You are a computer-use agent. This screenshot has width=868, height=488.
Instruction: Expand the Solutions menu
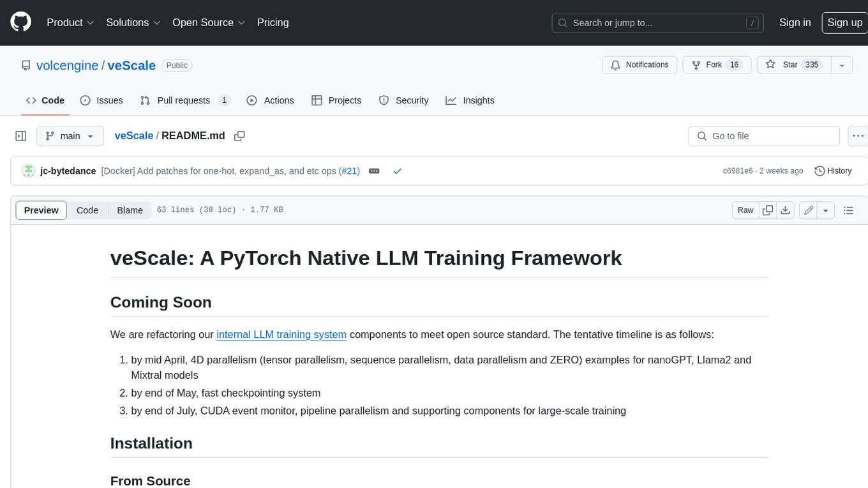133,22
